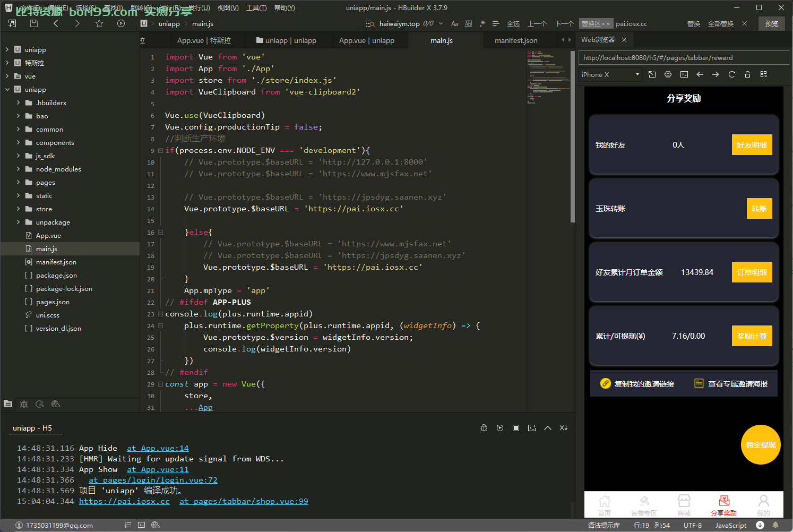
Task: Open the 视图(V) menu
Action: (228, 7)
